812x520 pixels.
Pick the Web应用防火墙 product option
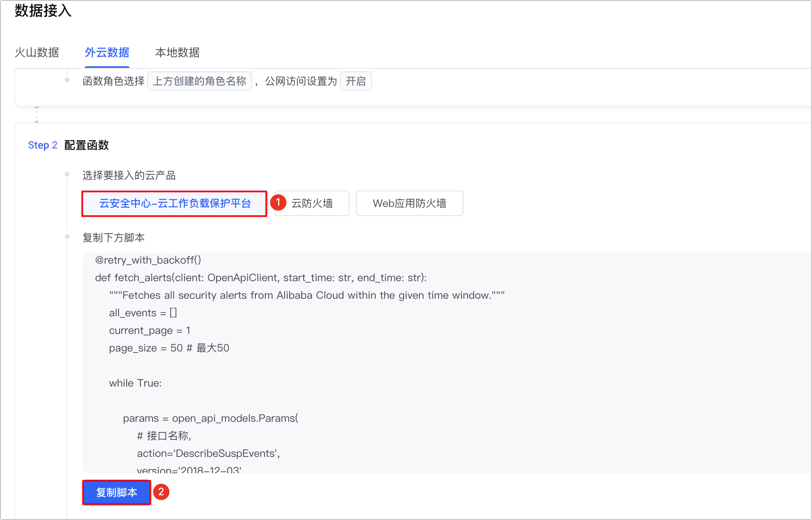tap(410, 203)
